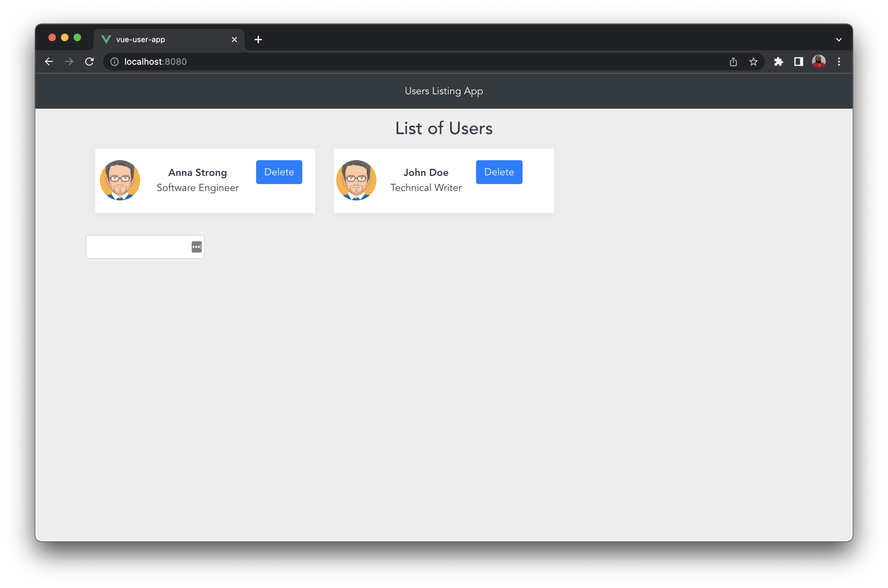
Task: Click Anna Strong's avatar image
Action: click(120, 180)
